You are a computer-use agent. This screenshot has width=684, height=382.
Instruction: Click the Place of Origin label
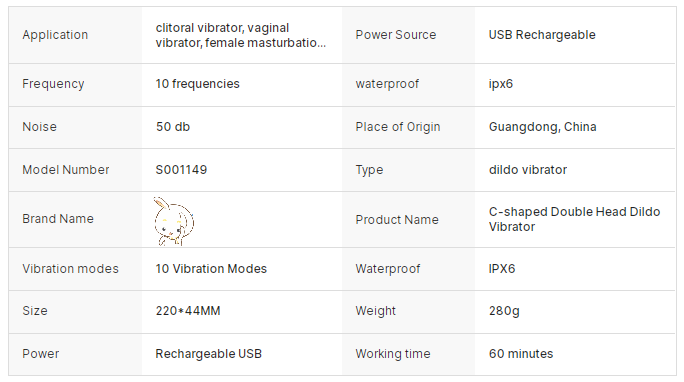click(x=398, y=127)
